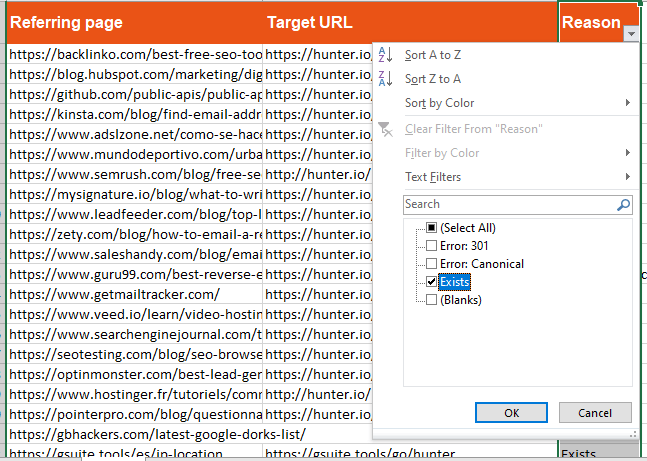
Task: Select Clear Filter From "Reason"
Action: [505, 129]
